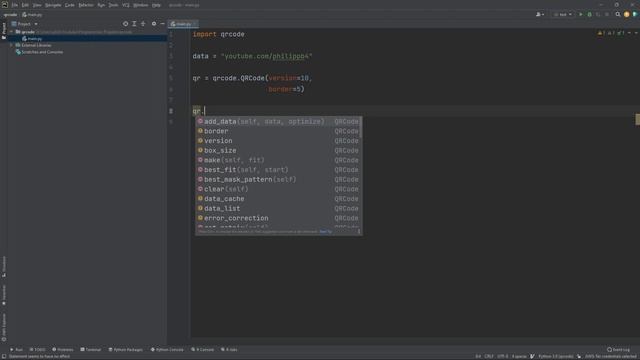
Task: Open the VCS menu
Action: coord(126,5)
